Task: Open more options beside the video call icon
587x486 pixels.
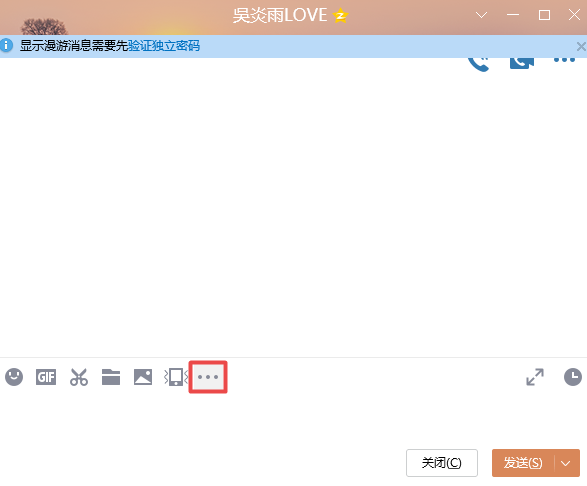Action: click(x=565, y=60)
